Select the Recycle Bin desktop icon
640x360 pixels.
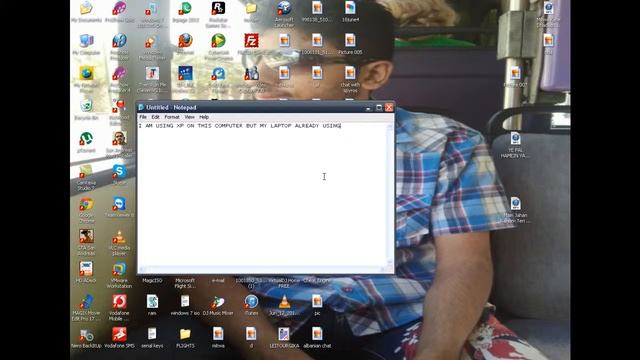coord(86,109)
